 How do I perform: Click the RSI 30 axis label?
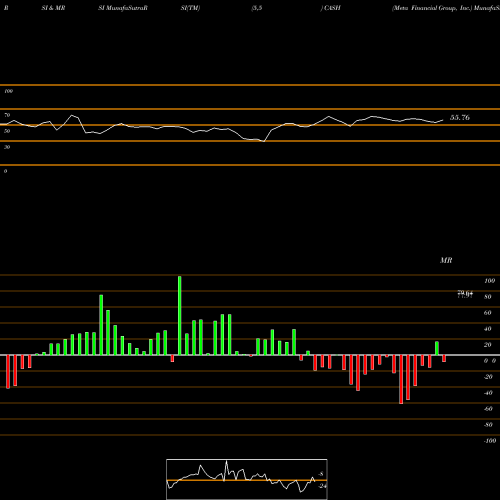(7, 147)
